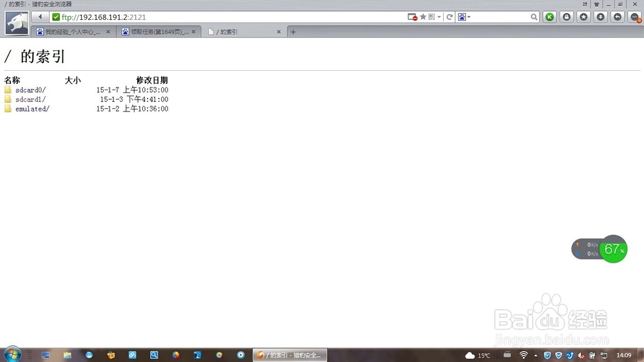Image resolution: width=644 pixels, height=362 pixels.
Task: Click the 0K/s network speed floating widget
Action: pyautogui.click(x=585, y=249)
